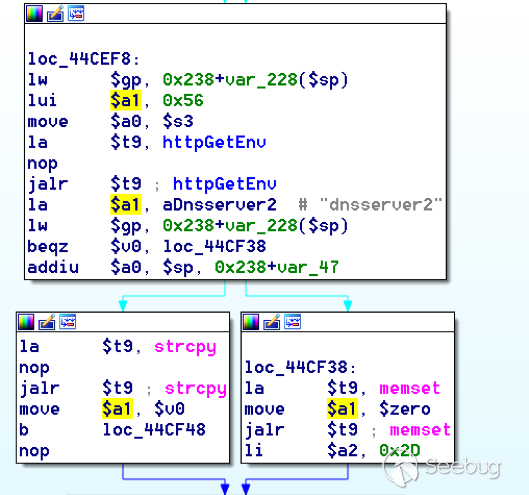Click var_47 operand in addiu instruction
Image resolution: width=529 pixels, height=495 pixels.
[x=318, y=267]
